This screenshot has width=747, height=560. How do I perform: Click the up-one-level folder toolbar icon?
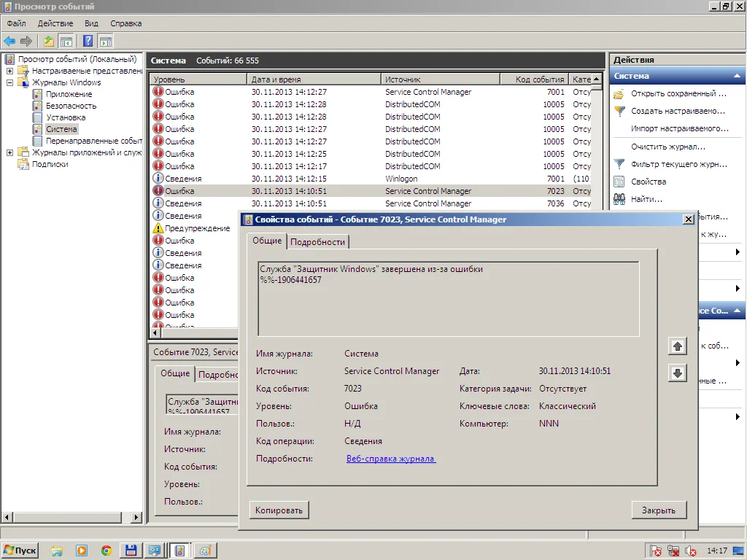[x=49, y=41]
